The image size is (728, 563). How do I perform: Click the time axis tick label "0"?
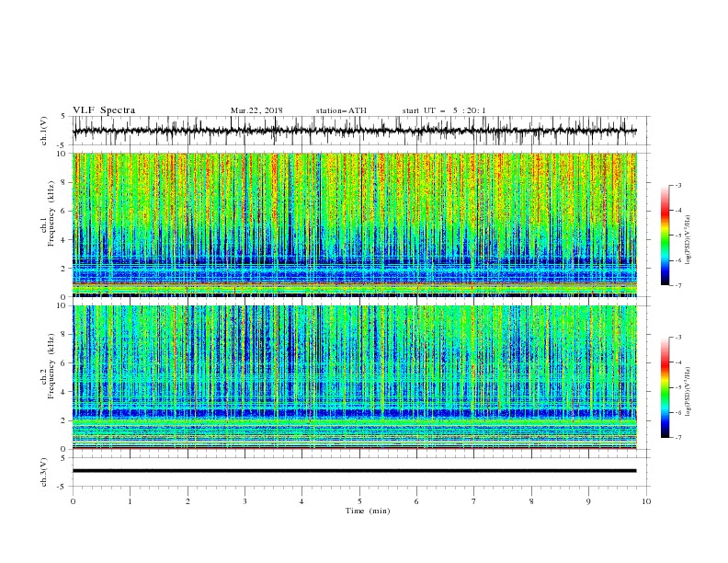pyautogui.click(x=73, y=501)
